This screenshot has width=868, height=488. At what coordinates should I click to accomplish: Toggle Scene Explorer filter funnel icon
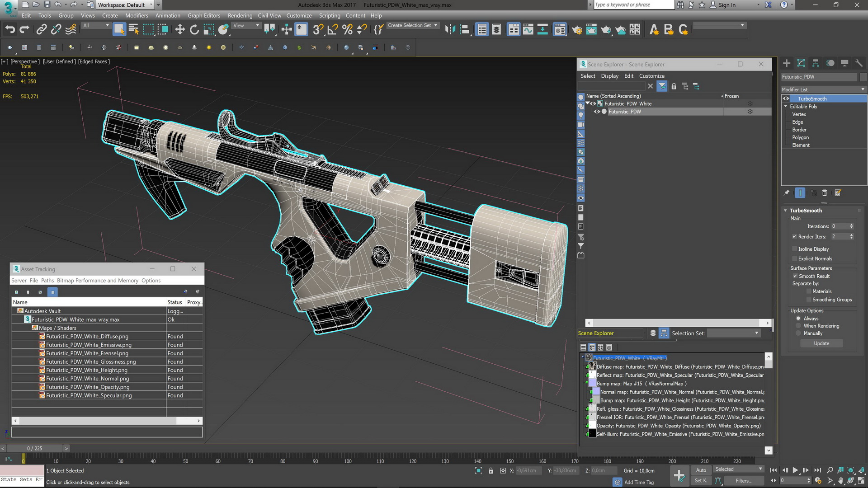click(x=662, y=86)
